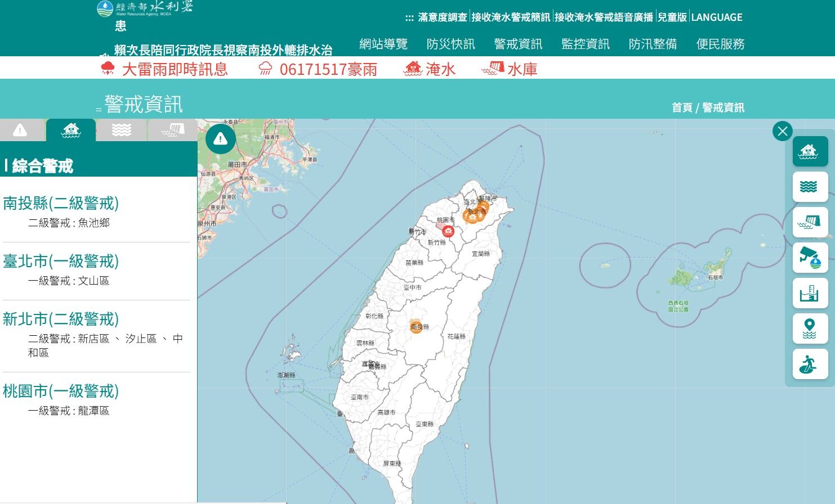Click the 警戒資訊 breadcrumb link
Image resolution: width=835 pixels, height=504 pixels.
(x=723, y=107)
